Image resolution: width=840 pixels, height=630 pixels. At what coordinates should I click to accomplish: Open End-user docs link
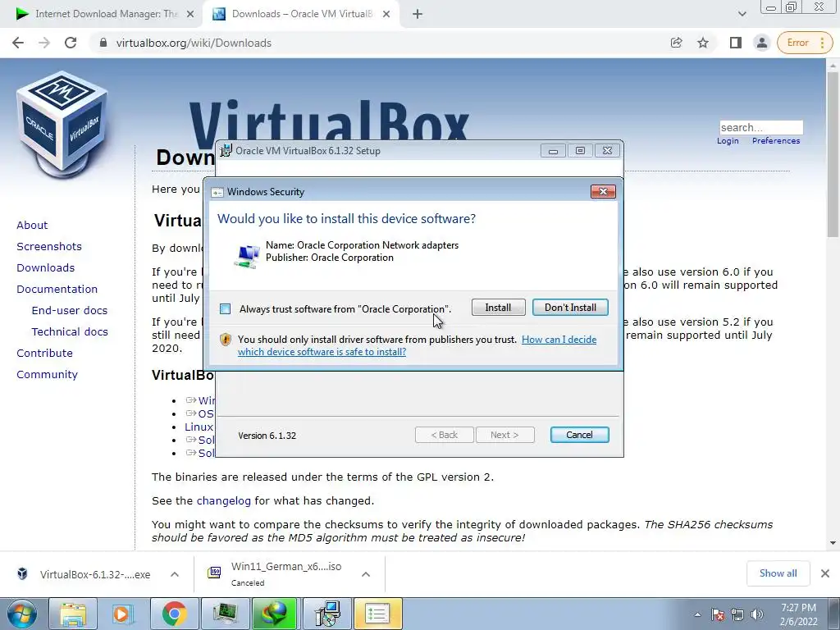pyautogui.click(x=70, y=311)
